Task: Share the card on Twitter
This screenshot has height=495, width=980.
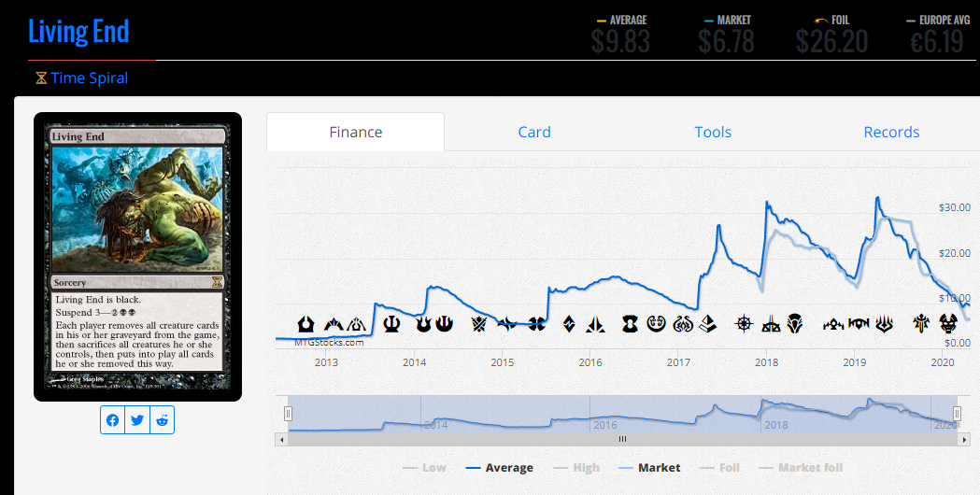Action: pyautogui.click(x=137, y=420)
